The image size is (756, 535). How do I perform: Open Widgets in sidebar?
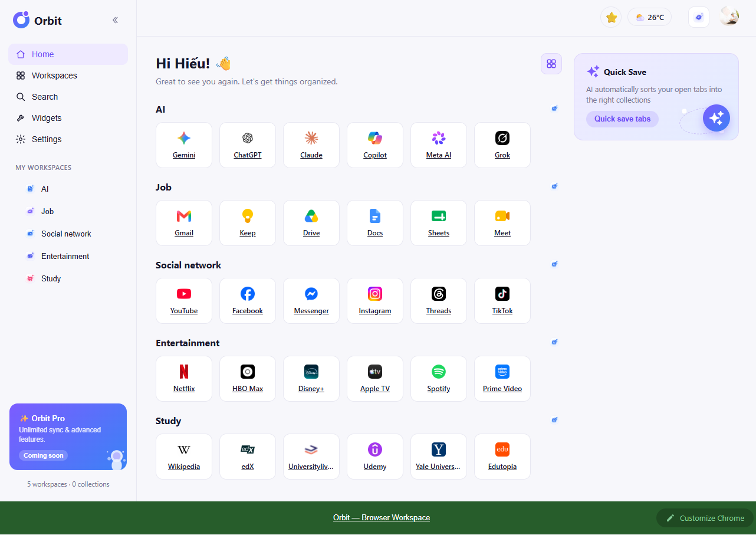68,118
